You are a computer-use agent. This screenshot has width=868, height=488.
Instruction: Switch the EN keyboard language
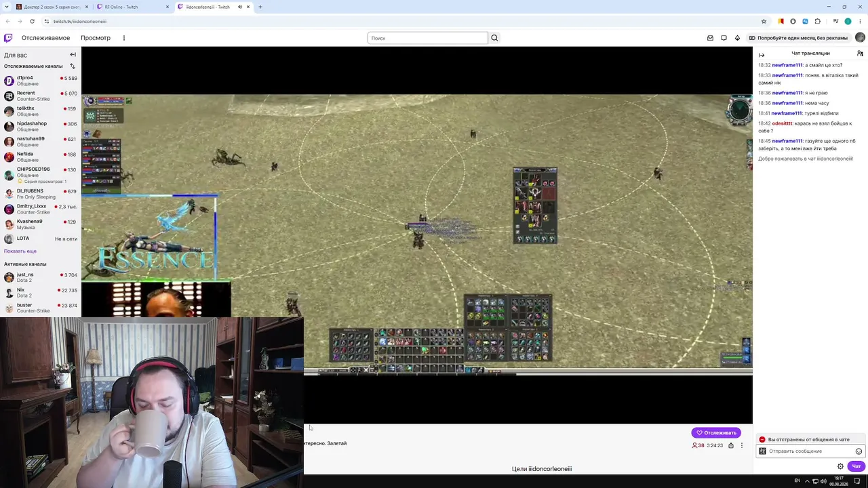coord(797,481)
